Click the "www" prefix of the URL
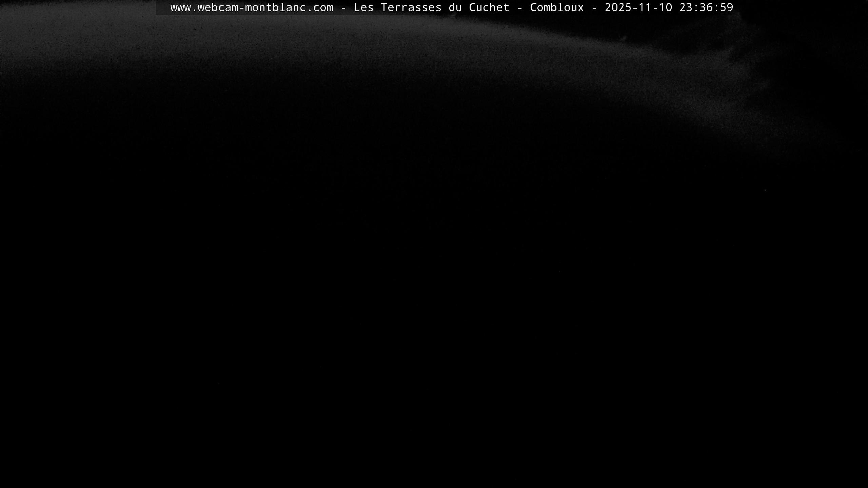The image size is (868, 488). point(180,8)
